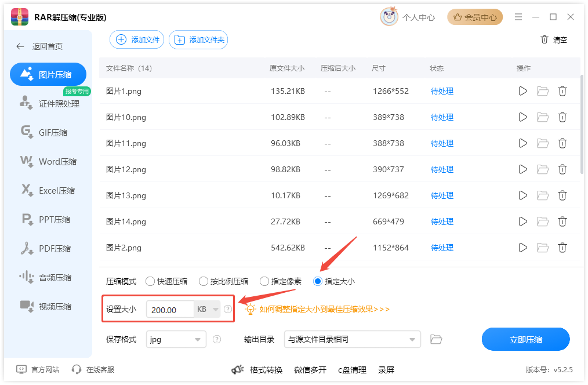Image resolution: width=588 pixels, height=385 pixels.
Task: Open the jpg save format dropdown
Action: (176, 339)
